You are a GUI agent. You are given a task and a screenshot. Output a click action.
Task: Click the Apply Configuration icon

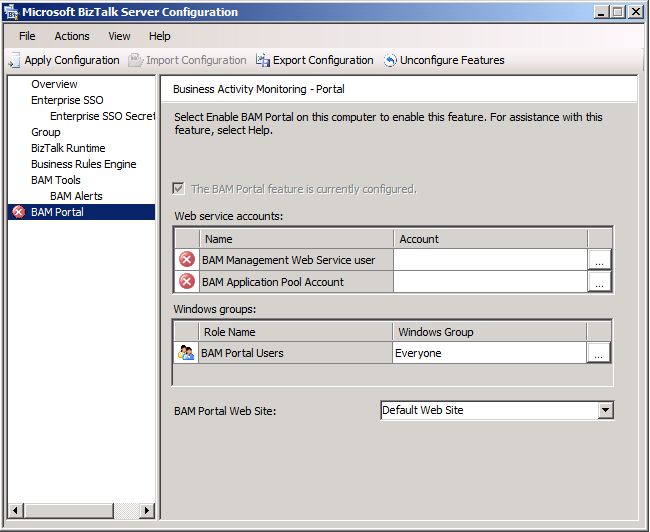(x=14, y=60)
